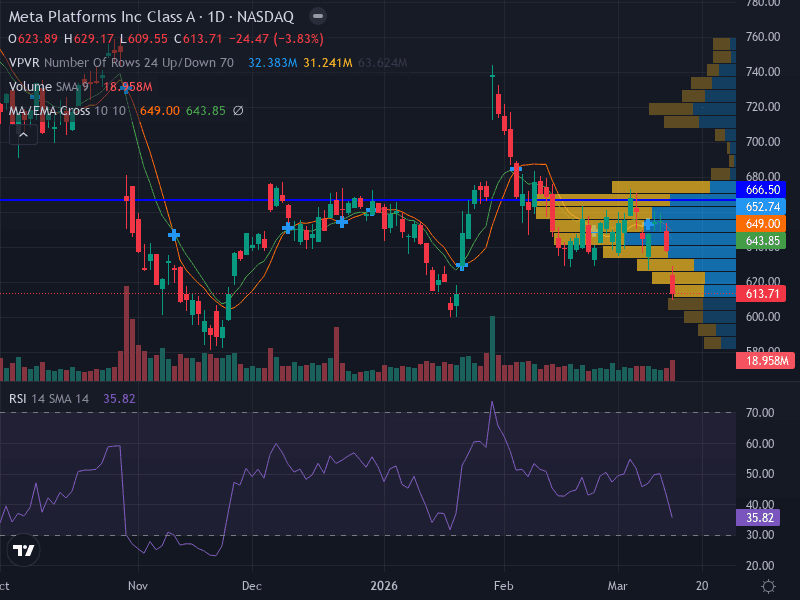Click the 20 date label on time axis
This screenshot has width=800, height=600.
point(702,586)
